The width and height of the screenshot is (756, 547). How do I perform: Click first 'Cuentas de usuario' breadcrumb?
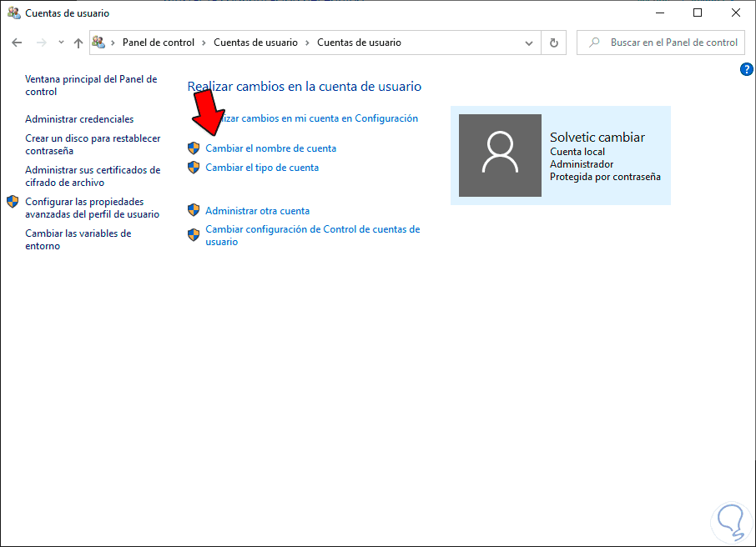[255, 43]
